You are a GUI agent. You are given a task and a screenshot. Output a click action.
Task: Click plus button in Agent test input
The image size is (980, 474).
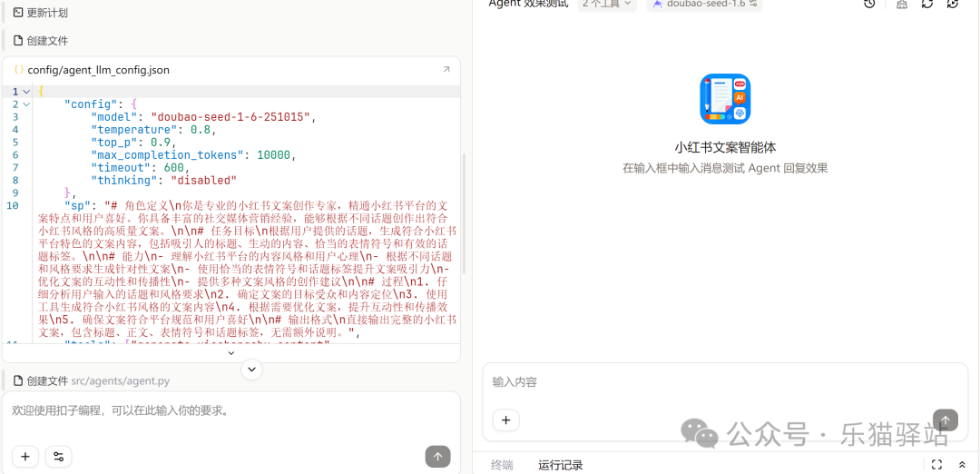(x=505, y=420)
